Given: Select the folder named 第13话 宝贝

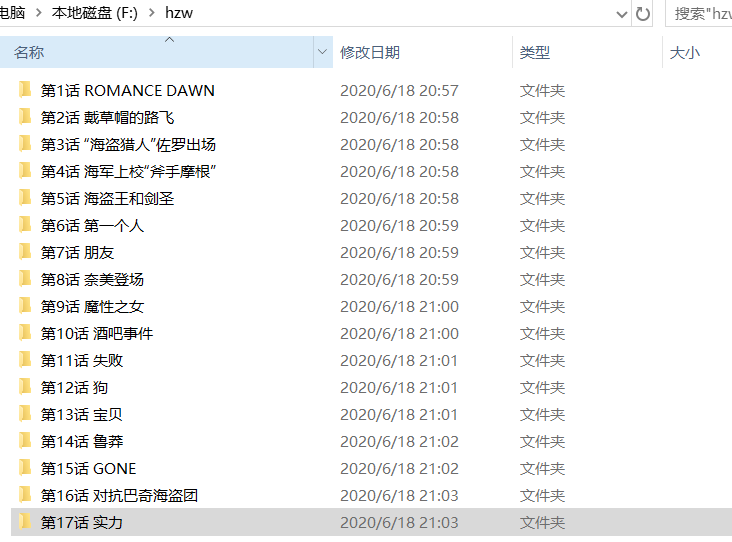Looking at the screenshot, I should coord(82,415).
